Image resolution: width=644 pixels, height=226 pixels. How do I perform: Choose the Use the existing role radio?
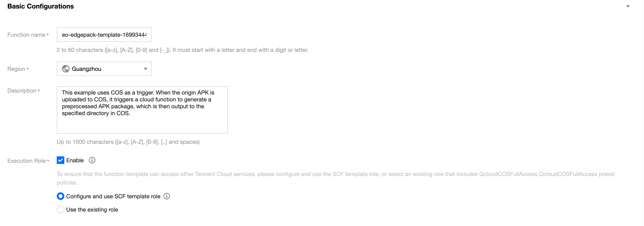point(61,209)
